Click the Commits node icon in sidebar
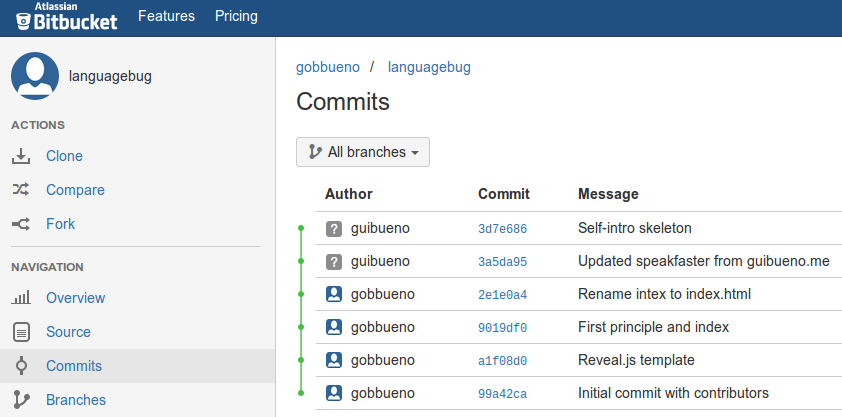842x417 pixels. pos(21,365)
